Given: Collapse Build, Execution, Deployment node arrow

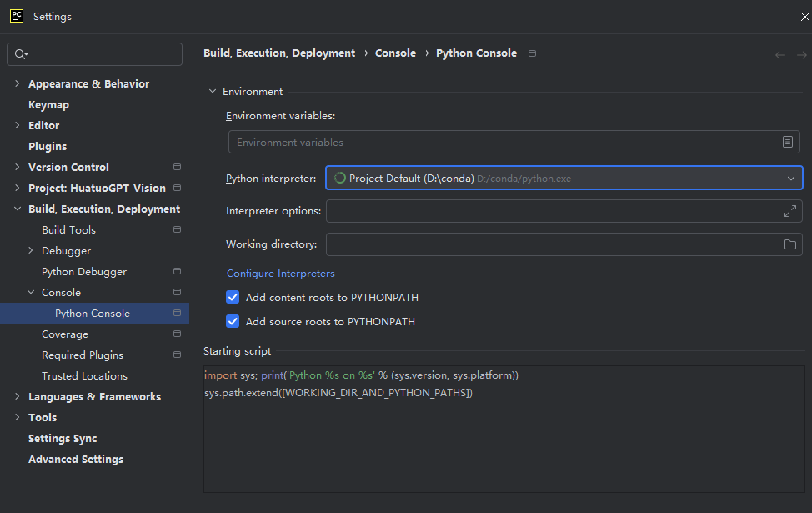Looking at the screenshot, I should pos(17,209).
